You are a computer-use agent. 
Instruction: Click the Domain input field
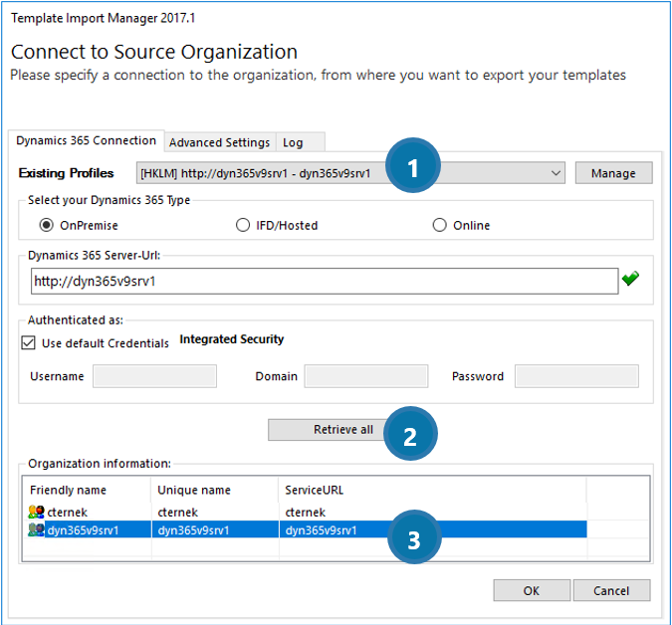tap(366, 376)
